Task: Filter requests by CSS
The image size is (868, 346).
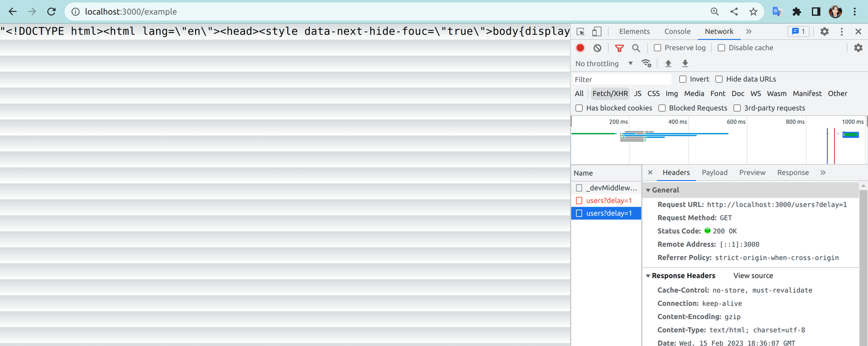Action: [x=653, y=94]
